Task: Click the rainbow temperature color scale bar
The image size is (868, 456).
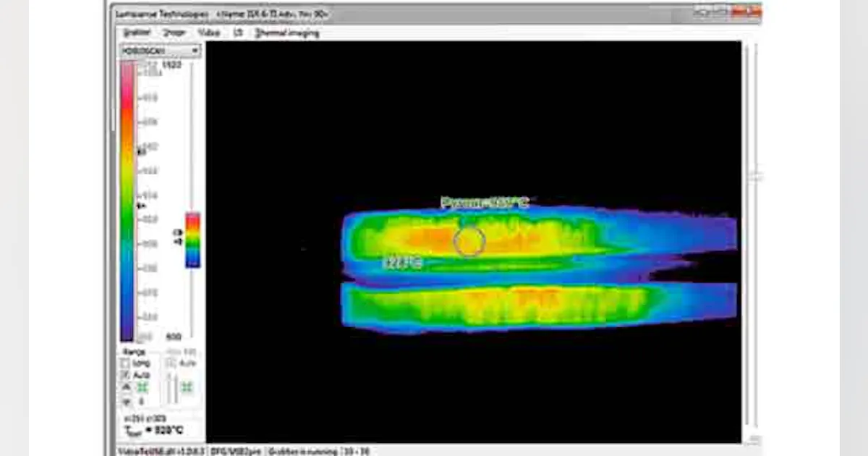Action: click(x=128, y=200)
